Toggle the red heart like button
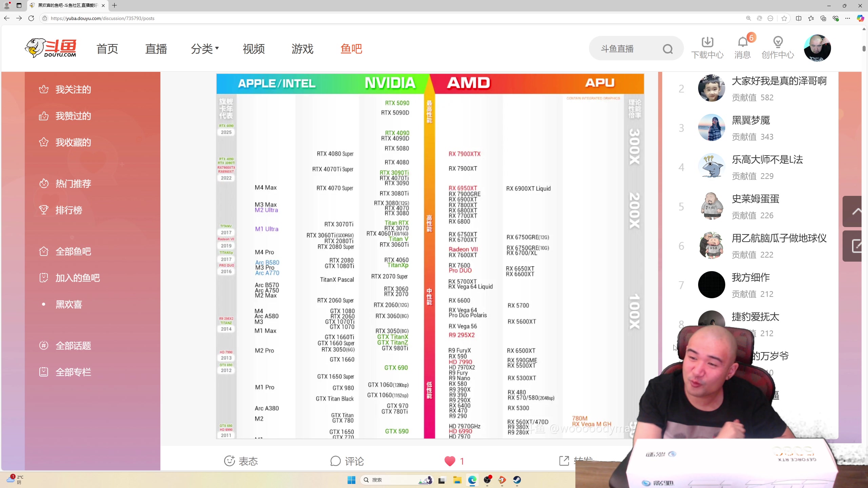The height and width of the screenshot is (488, 868). click(450, 461)
